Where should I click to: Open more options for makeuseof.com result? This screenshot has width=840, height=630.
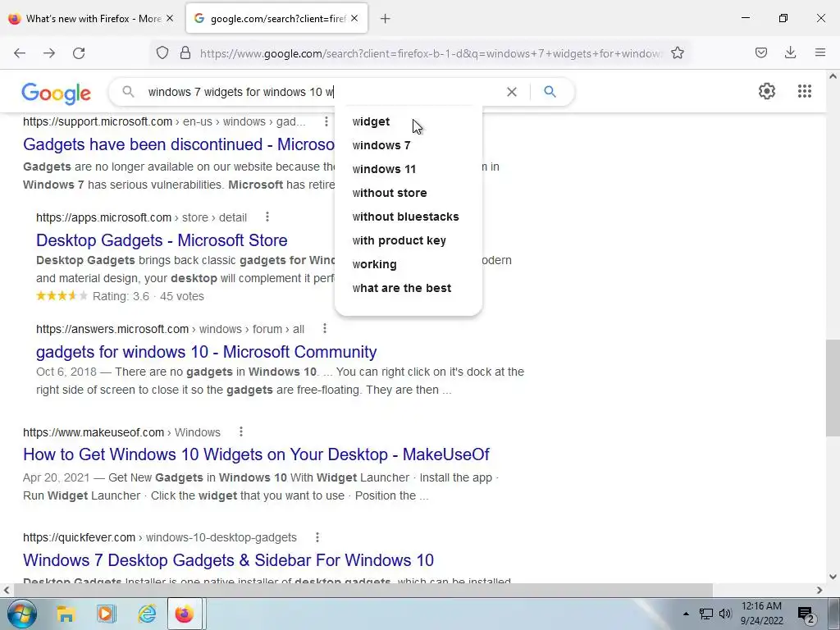[x=241, y=431]
